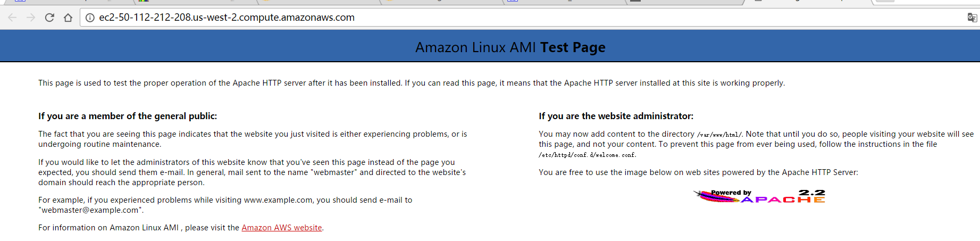This screenshot has height=241, width=980.
Task: Reload the current page
Action: click(x=49, y=18)
